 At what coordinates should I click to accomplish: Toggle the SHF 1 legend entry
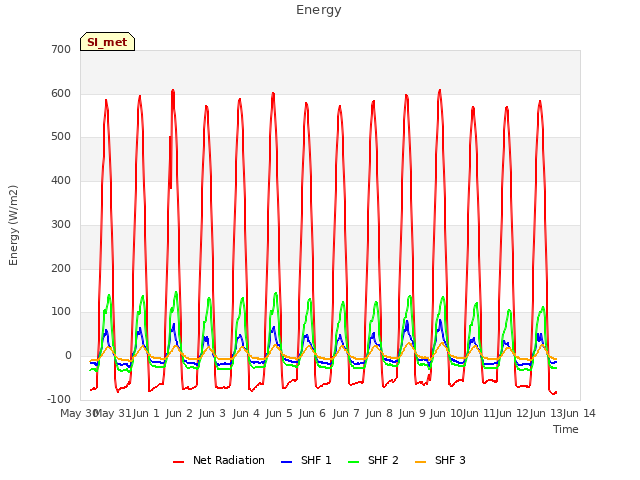pyautogui.click(x=306, y=460)
